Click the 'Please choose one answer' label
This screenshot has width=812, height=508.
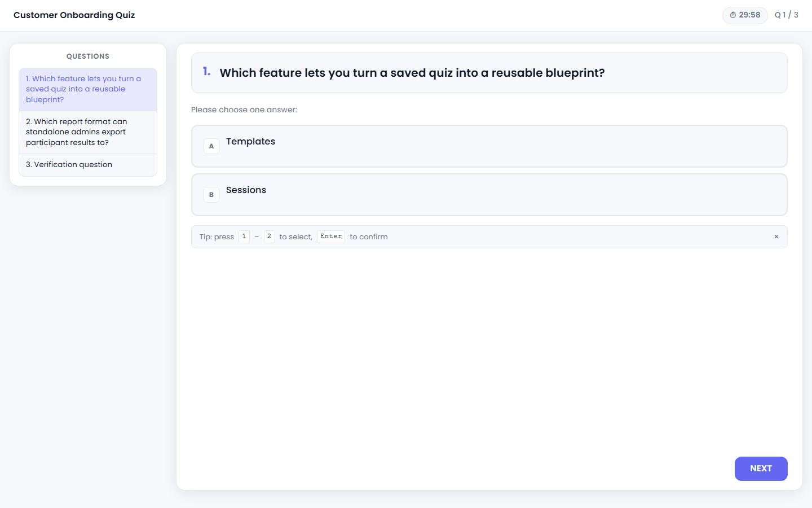point(244,110)
